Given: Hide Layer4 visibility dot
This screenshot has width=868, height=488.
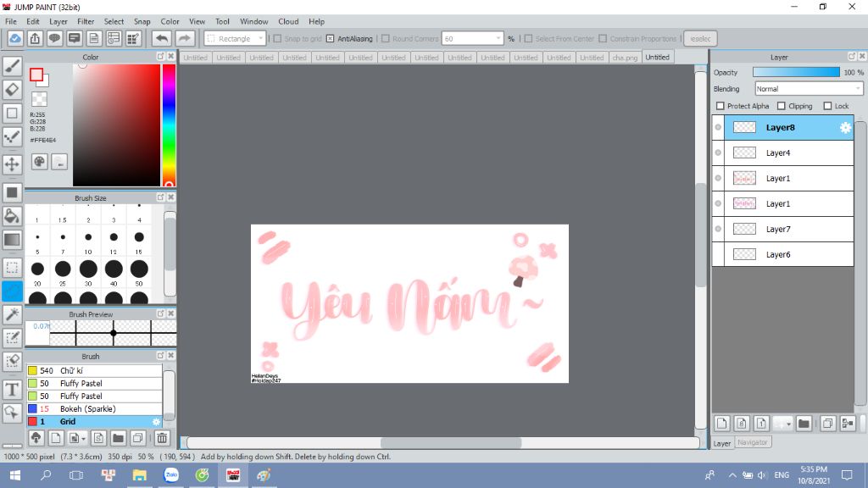Looking at the screenshot, I should coord(718,152).
